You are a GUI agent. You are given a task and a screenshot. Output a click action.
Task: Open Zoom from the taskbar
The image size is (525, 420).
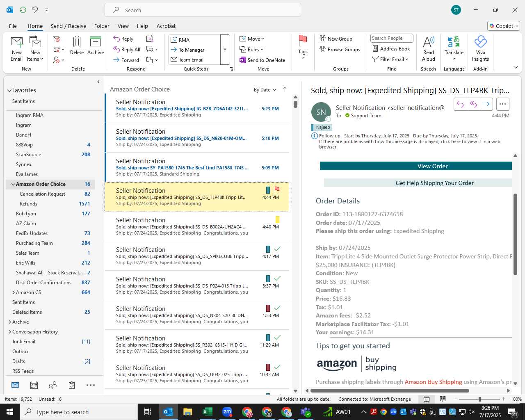pos(227,412)
